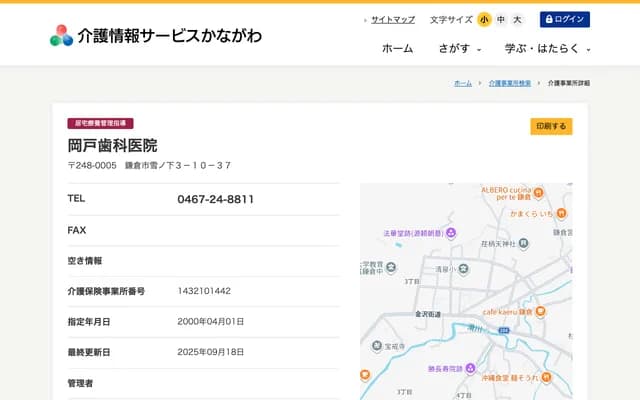The width and height of the screenshot is (640, 400).
Task: Click the 沖縄食堂 restaurant map marker
Action: click(x=546, y=378)
